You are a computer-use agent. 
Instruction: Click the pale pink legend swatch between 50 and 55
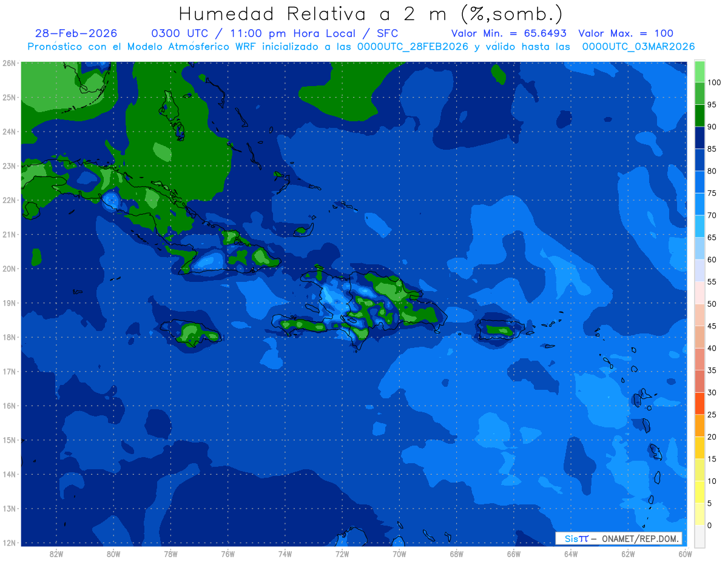click(699, 292)
